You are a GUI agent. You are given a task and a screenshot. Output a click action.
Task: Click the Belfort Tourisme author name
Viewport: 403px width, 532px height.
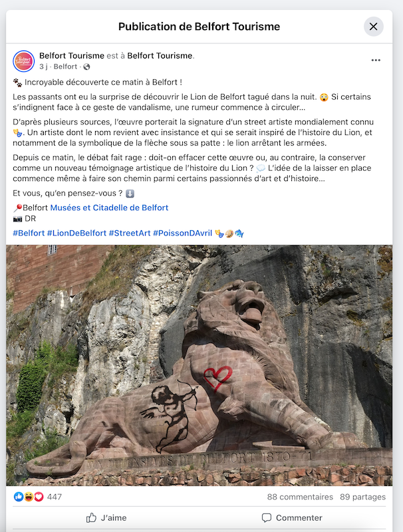72,56
